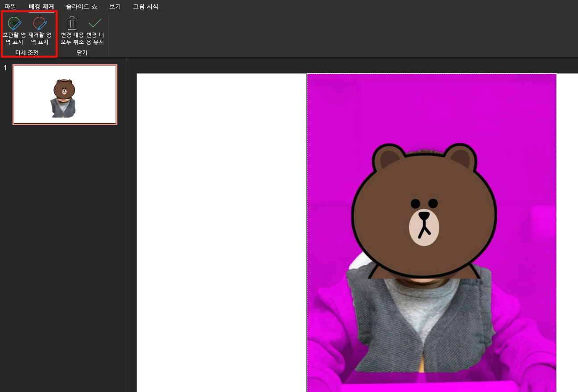The width and height of the screenshot is (578, 392).
Task: Select the 제거할 영역 표시 pencil tool
Action: 40,31
